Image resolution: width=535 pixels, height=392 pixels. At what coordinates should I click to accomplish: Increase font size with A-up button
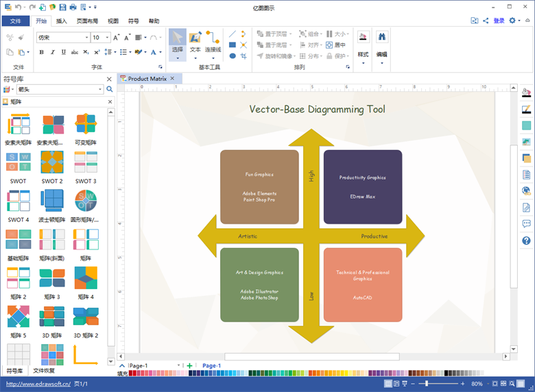tap(117, 38)
